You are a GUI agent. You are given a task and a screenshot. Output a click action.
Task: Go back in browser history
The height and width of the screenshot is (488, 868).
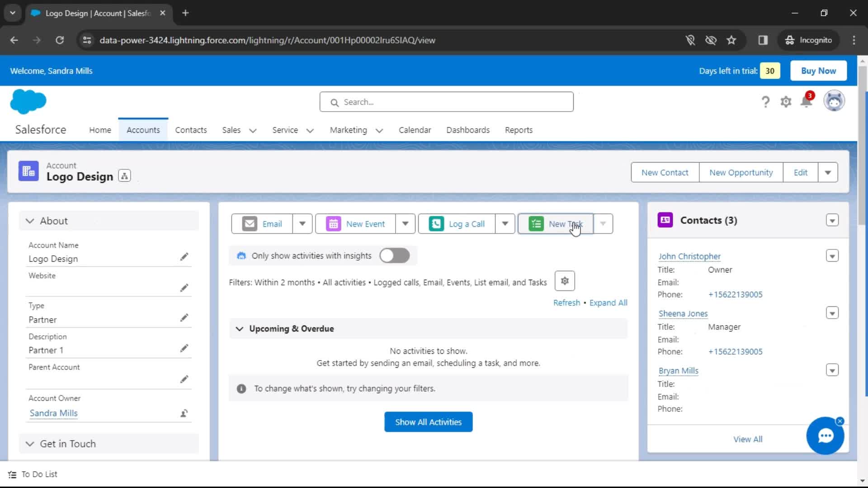click(x=14, y=40)
